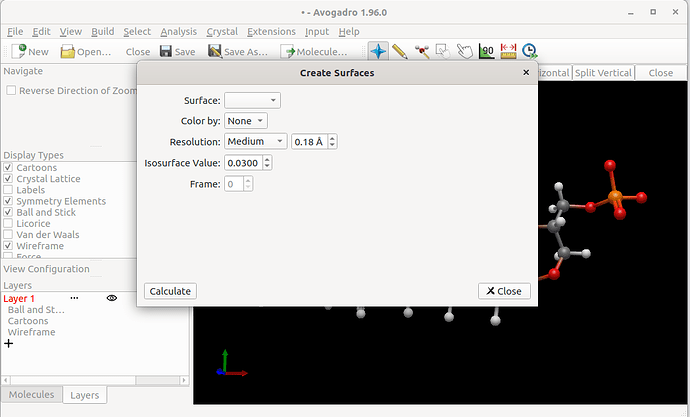Open the Surface type dropdown
The height and width of the screenshot is (417, 690).
click(x=252, y=100)
